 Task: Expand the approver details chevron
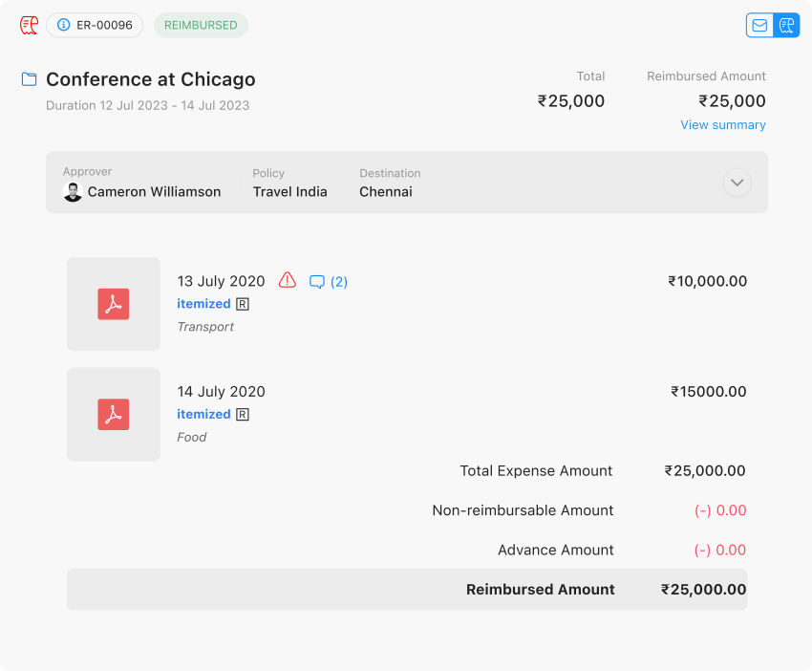(x=737, y=183)
